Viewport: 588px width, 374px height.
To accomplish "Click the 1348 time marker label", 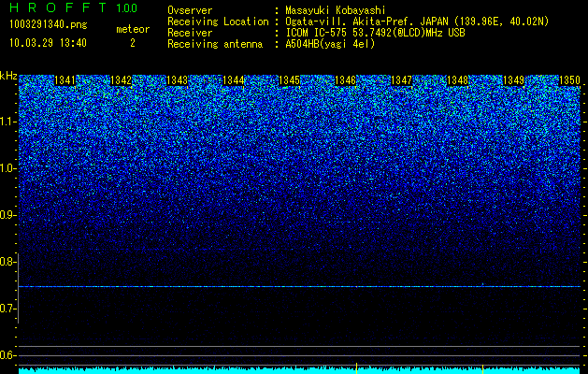I will (458, 80).
